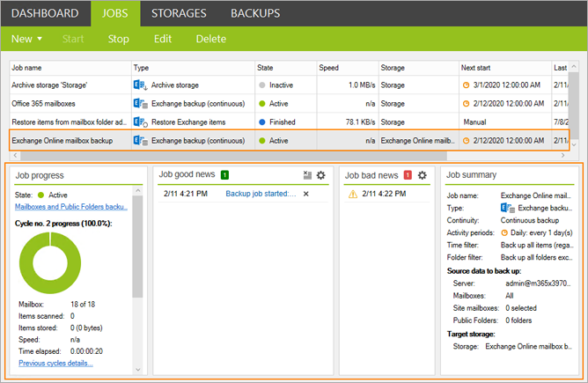Click blue Finished state indicator
The height and width of the screenshot is (383, 588).
(x=262, y=122)
